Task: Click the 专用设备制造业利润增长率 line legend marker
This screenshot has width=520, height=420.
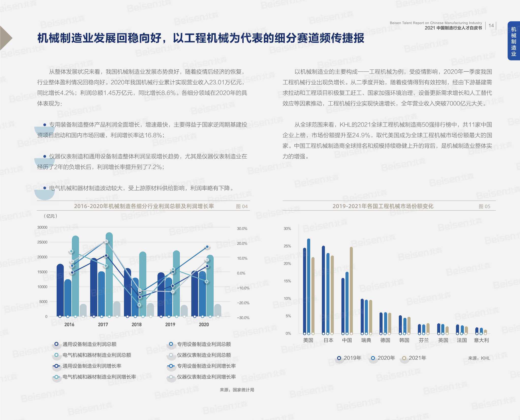Action: 171,366
